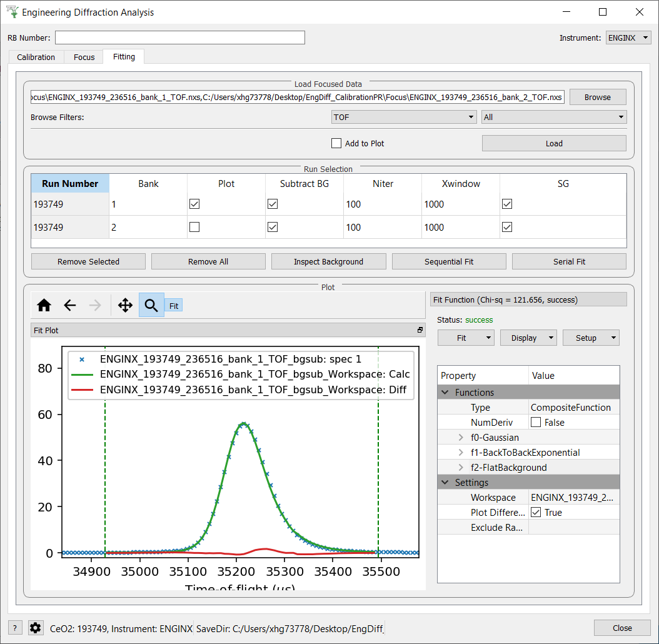Open the TOF browse filter dropdown

[404, 117]
